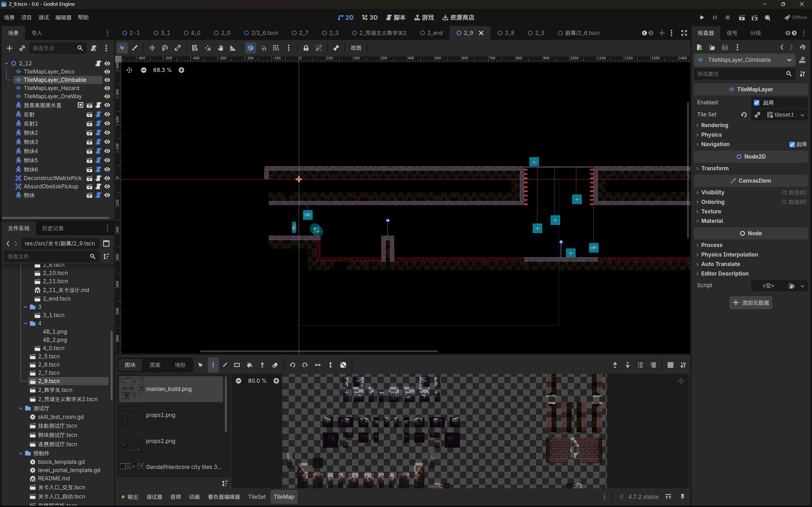Screen dimensions: 812x507
Task: Switch to the 信号 tab
Action: (x=731, y=33)
